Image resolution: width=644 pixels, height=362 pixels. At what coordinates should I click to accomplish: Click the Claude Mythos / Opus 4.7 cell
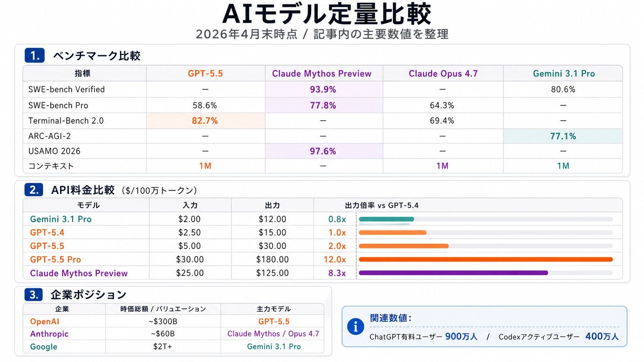coord(273,334)
